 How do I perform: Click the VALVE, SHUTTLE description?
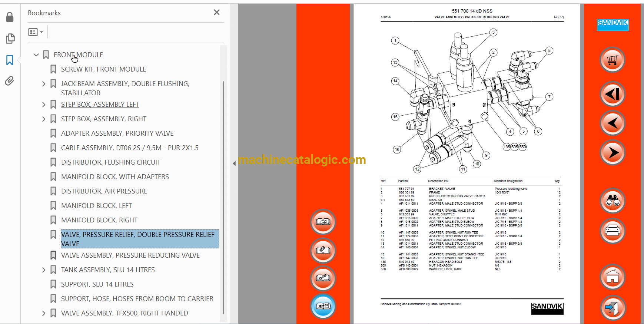(x=442, y=214)
